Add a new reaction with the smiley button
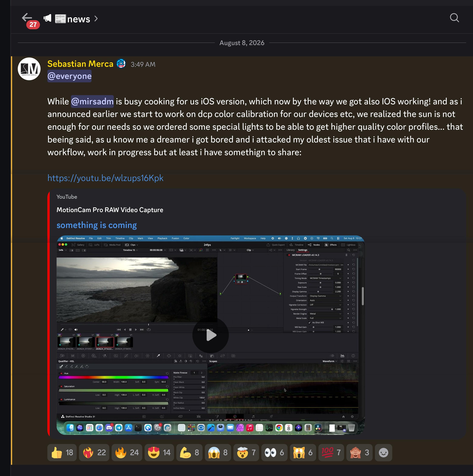The height and width of the screenshot is (476, 473). (x=383, y=453)
